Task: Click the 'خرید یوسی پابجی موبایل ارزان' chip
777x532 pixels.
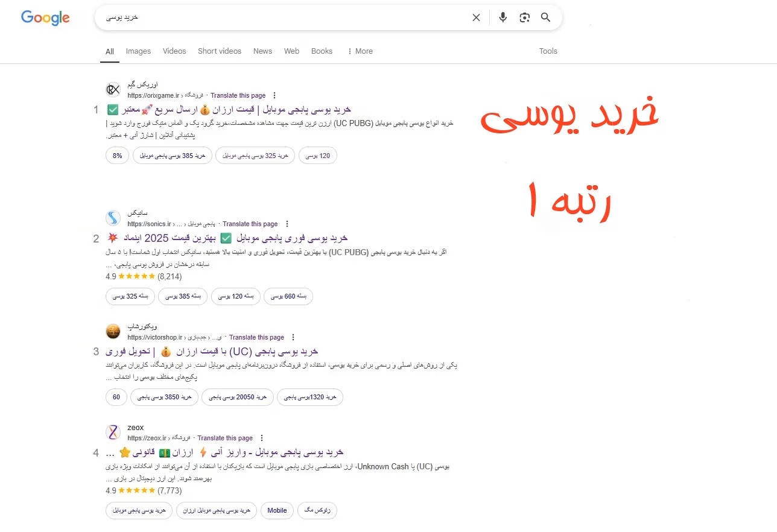Action: pyautogui.click(x=217, y=510)
